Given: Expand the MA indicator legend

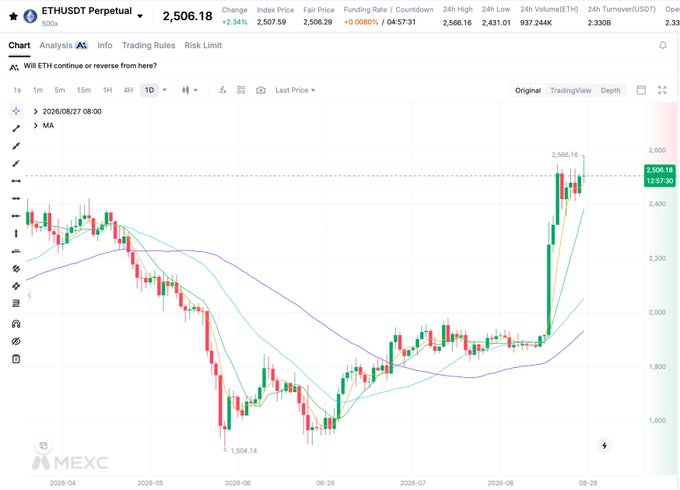Looking at the screenshot, I should coord(36,125).
